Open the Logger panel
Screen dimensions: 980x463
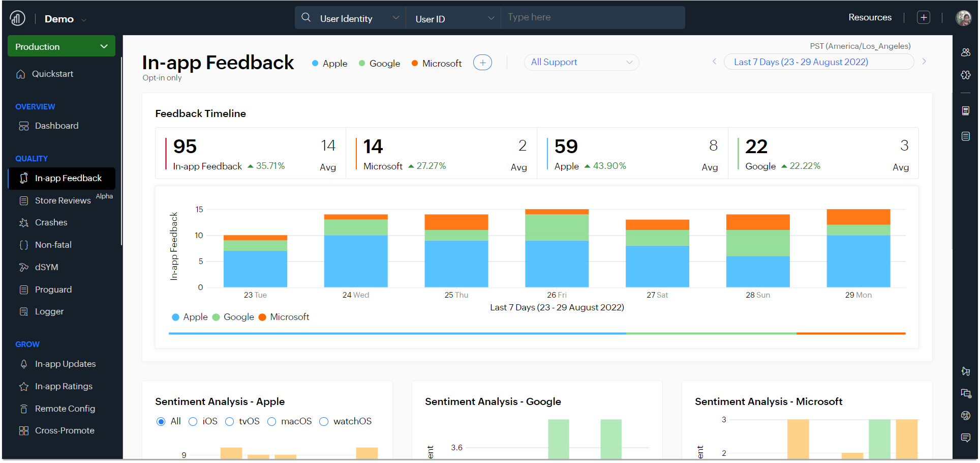[x=49, y=311]
